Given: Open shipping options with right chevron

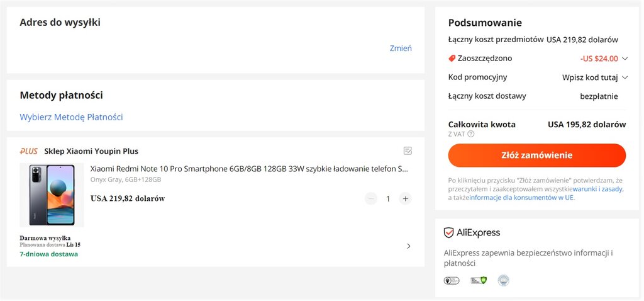Looking at the screenshot, I should coord(408,246).
